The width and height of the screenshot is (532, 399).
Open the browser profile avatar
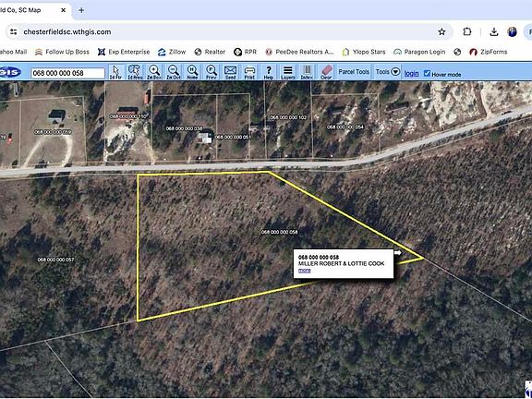pos(512,32)
